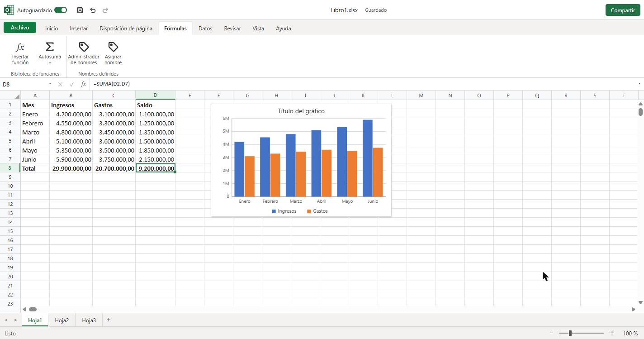This screenshot has height=339, width=644.
Task: Switch to the Vista ribbon tab
Action: click(258, 28)
